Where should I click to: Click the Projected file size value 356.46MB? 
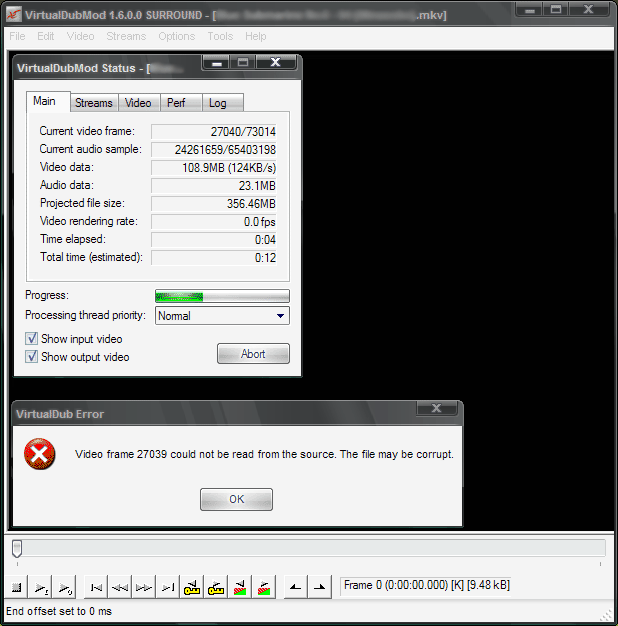[x=214, y=204]
